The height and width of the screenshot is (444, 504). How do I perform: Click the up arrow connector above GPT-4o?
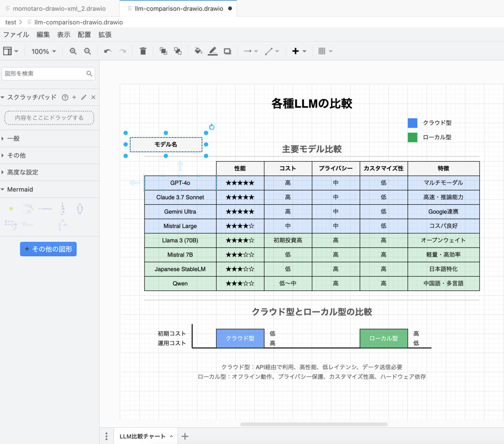[x=180, y=166]
